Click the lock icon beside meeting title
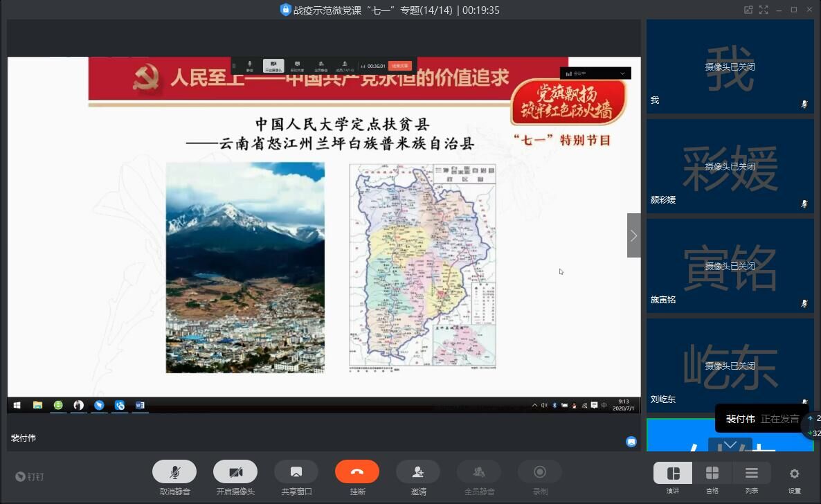This screenshot has width=821, height=504. point(285,10)
